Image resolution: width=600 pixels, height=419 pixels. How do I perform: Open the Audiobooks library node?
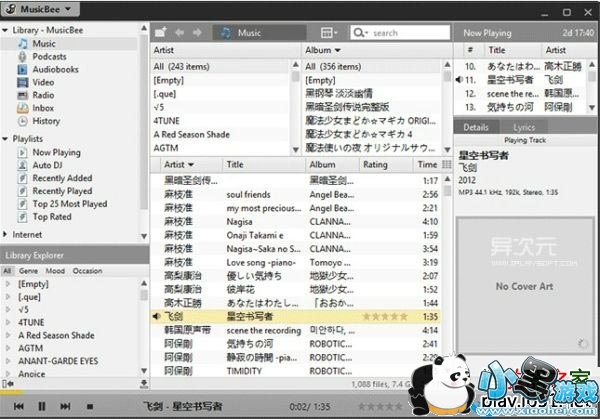pyautogui.click(x=55, y=69)
